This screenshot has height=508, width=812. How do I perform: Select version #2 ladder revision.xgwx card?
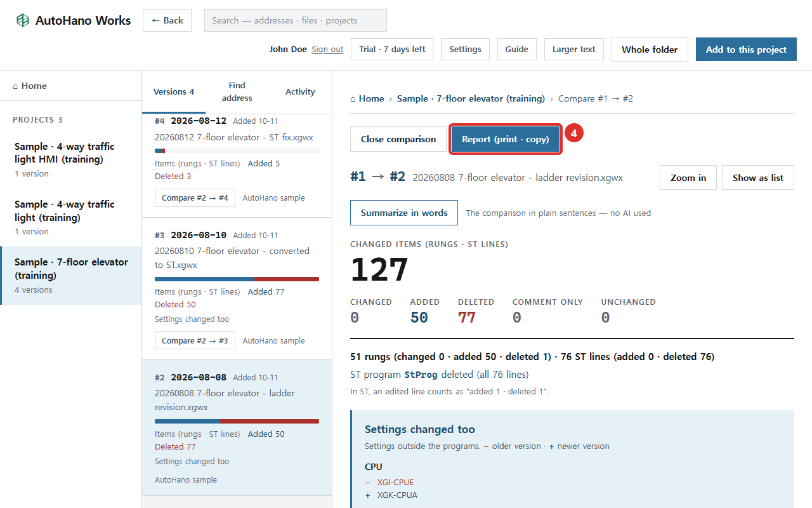tap(237, 427)
